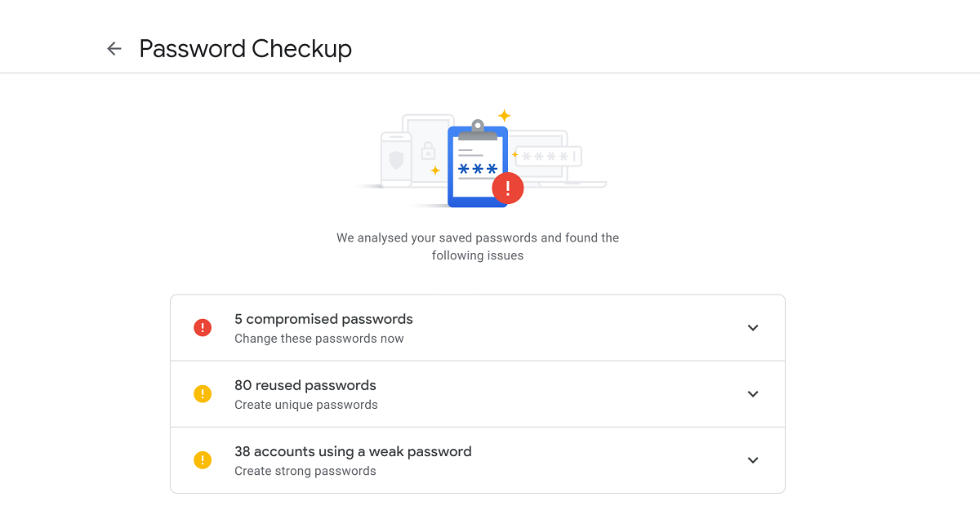This screenshot has width=980, height=510.
Task: Click the yellow warning icon for reused passwords
Action: tap(203, 394)
